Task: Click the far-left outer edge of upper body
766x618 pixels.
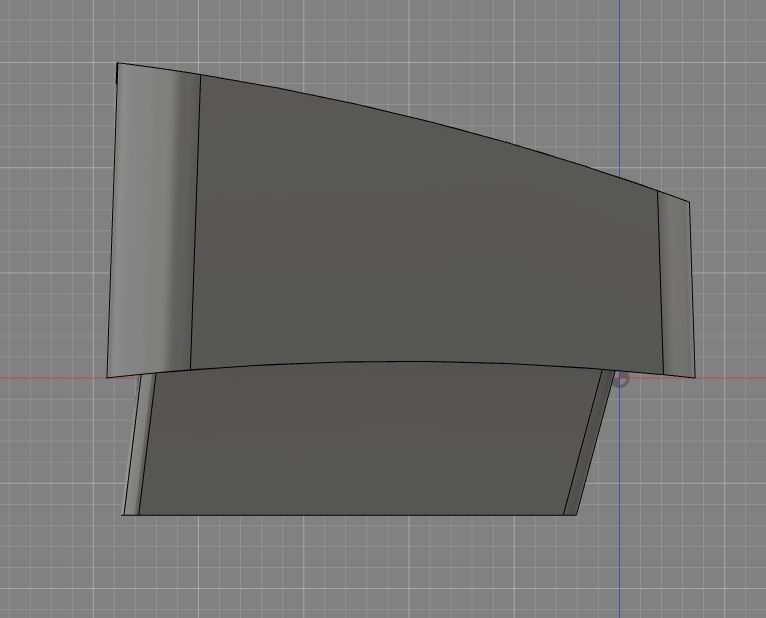Action: point(113,220)
